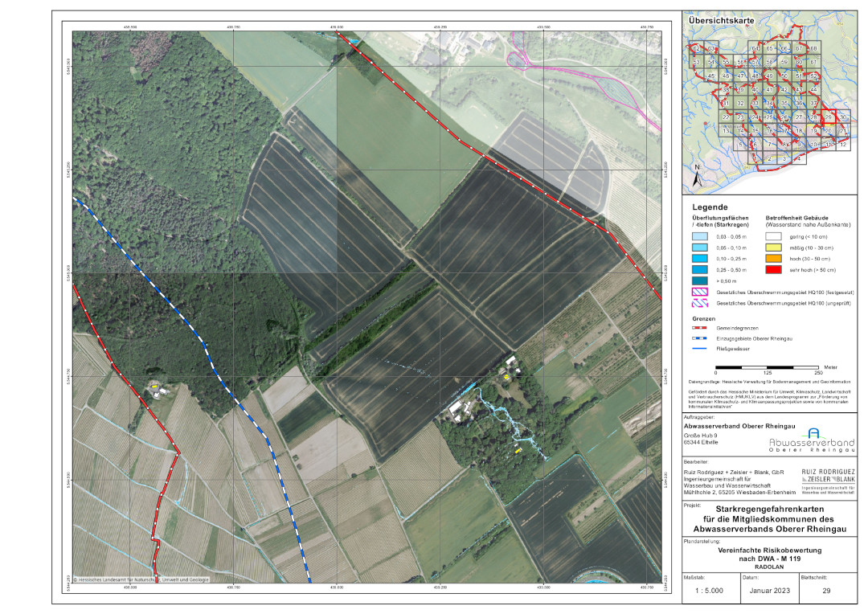Click the north arrow on overview map
Viewport: 868px width, 614px height.
click(696, 174)
